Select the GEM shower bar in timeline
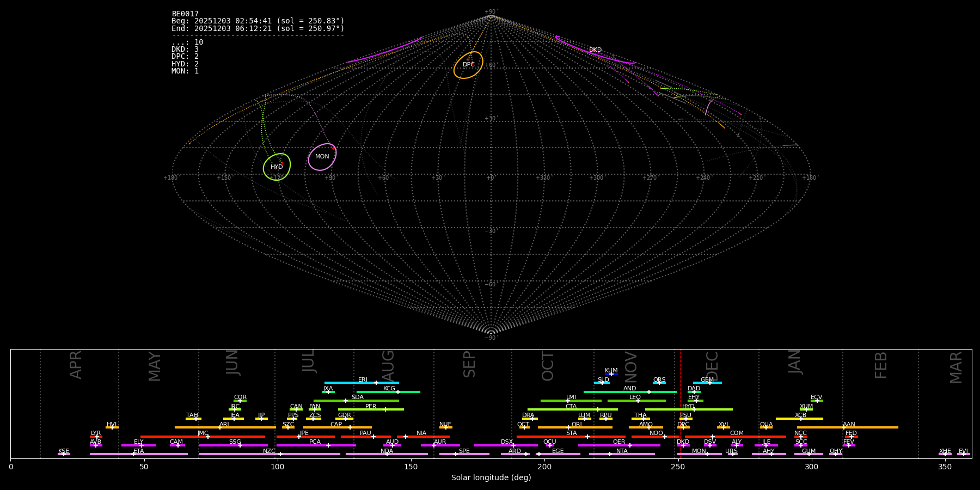This screenshot has width=980, height=490. 707,383
